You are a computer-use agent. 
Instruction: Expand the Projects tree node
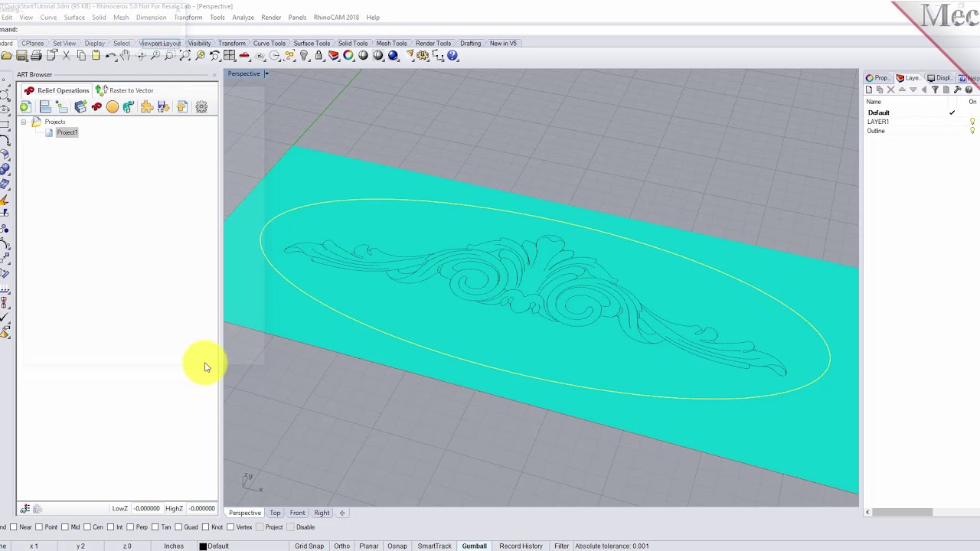24,122
